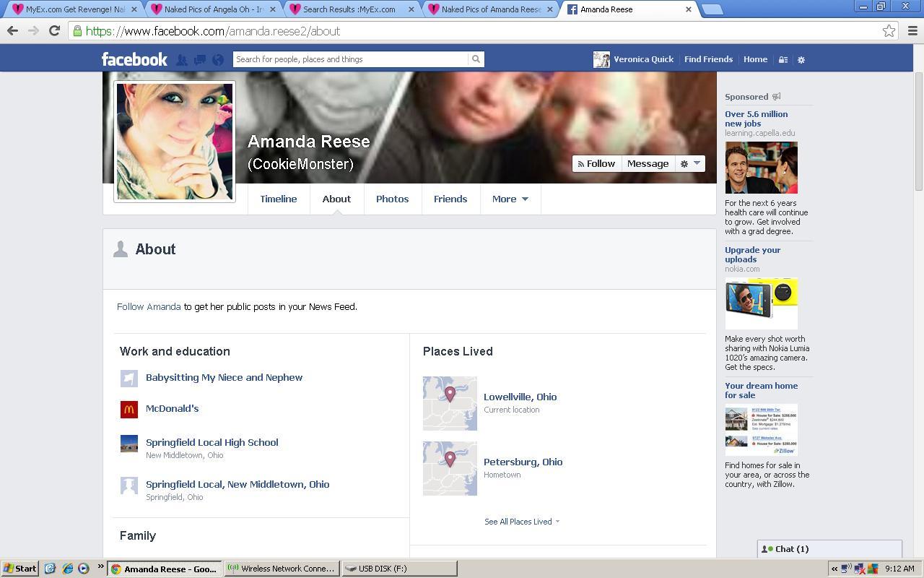Click the Facebook search input field
924x578 pixels.
click(x=351, y=59)
